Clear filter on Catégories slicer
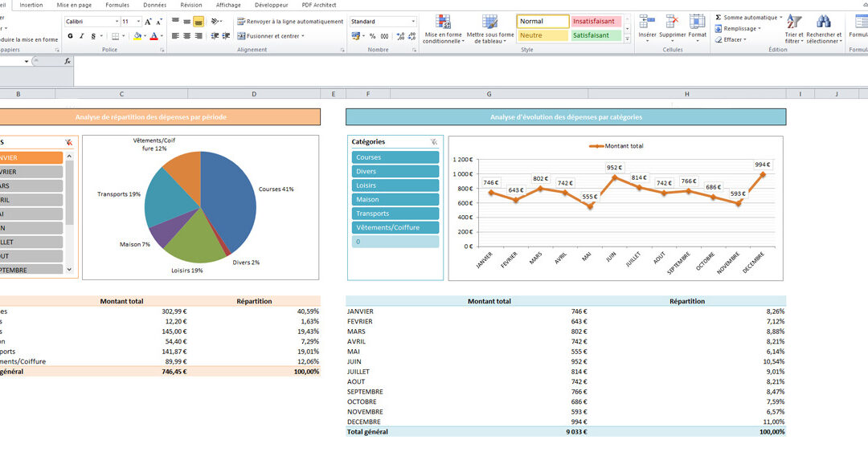 433,142
